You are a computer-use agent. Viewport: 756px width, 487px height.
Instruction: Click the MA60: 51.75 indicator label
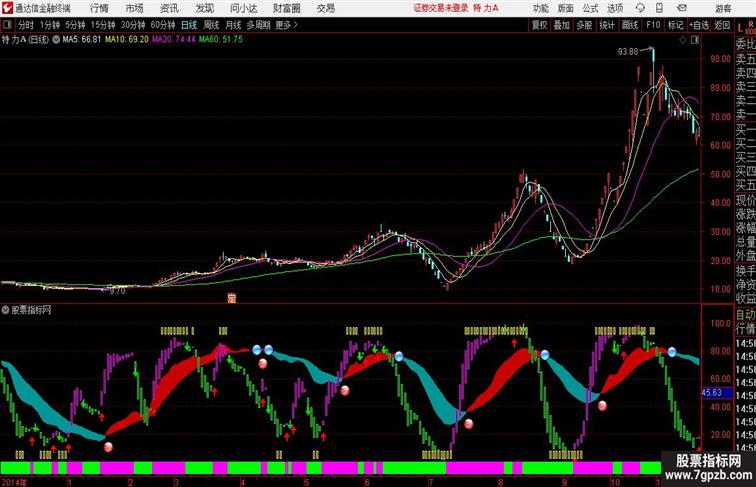tap(221, 40)
